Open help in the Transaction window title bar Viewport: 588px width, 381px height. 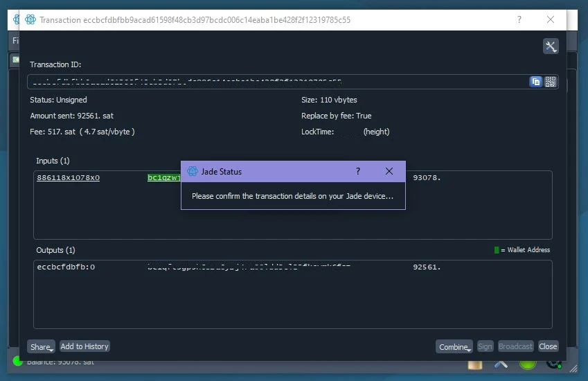[x=519, y=20]
